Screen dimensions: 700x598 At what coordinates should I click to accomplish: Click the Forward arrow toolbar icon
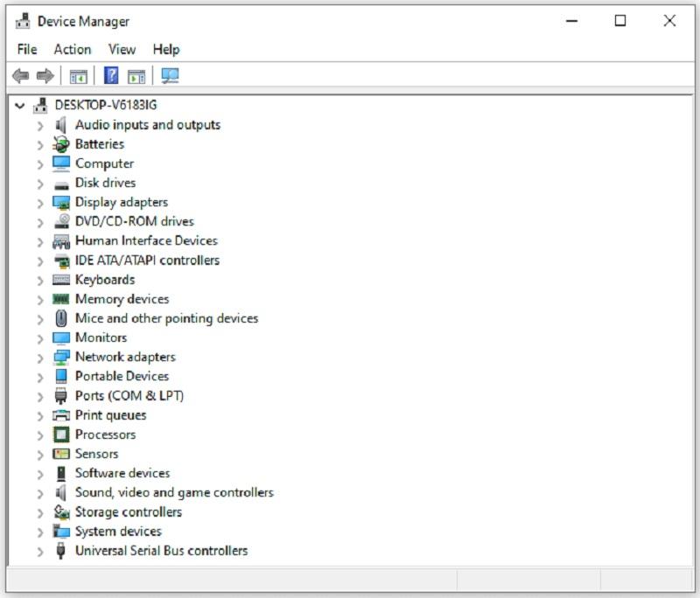pos(45,76)
